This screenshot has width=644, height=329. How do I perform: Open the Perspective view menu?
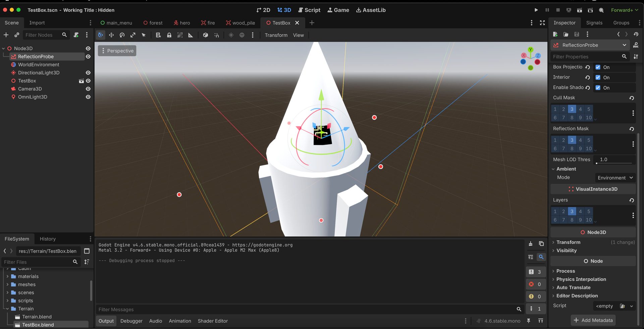coord(117,51)
